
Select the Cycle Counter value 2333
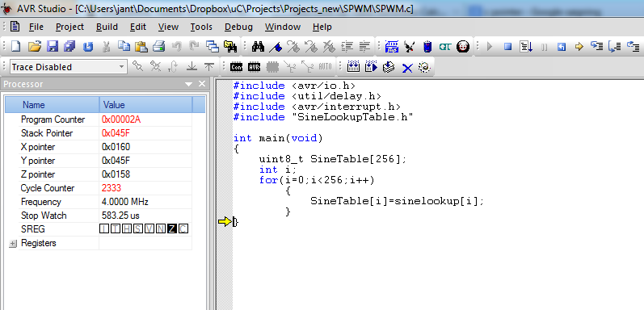coord(112,188)
